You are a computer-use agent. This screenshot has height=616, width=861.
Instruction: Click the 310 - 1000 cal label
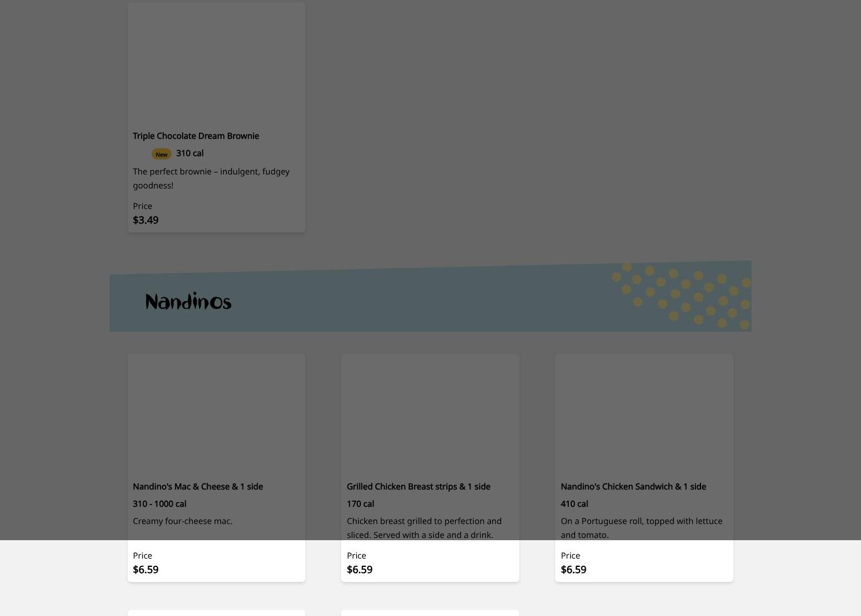coord(159,503)
